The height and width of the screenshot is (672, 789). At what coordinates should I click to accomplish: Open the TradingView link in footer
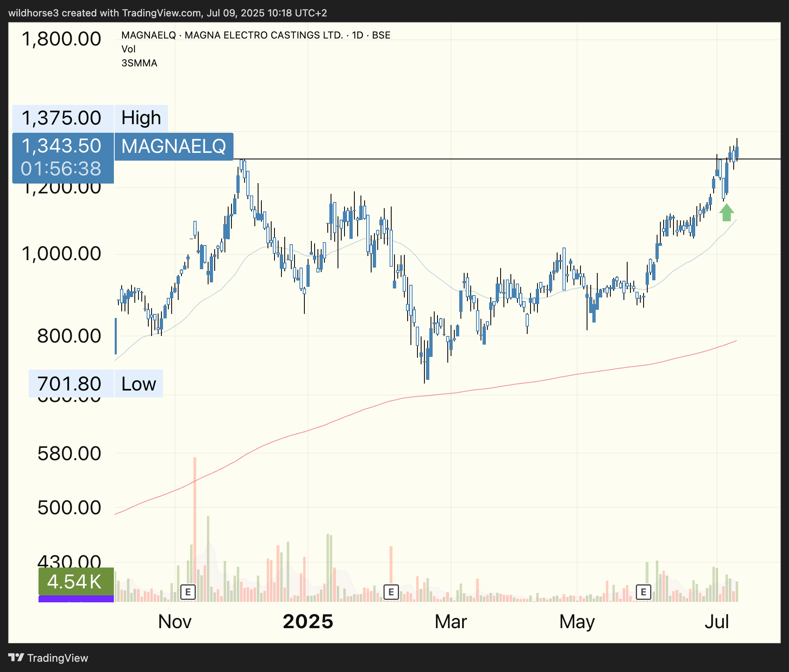click(x=58, y=658)
